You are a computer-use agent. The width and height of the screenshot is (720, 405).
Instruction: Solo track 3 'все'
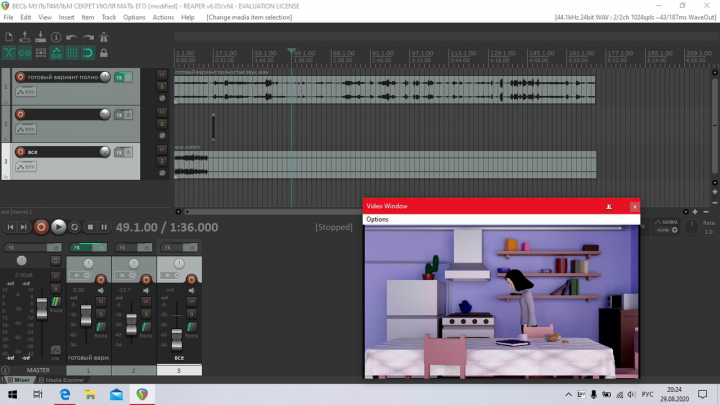click(162, 161)
